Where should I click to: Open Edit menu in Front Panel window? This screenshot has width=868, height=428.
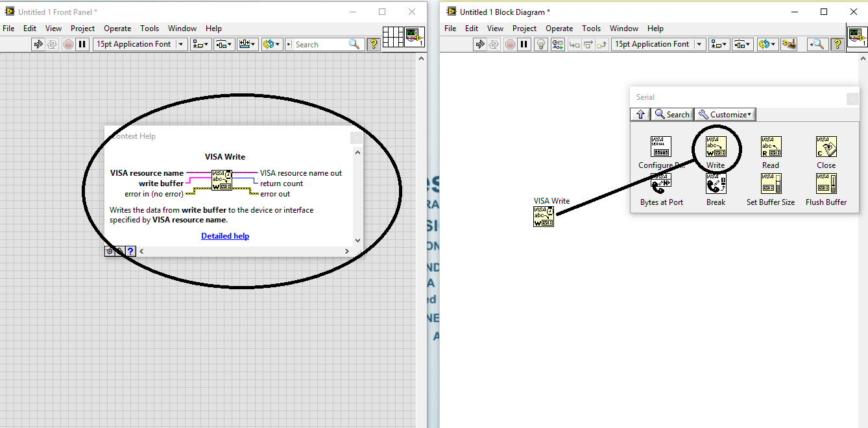point(30,29)
